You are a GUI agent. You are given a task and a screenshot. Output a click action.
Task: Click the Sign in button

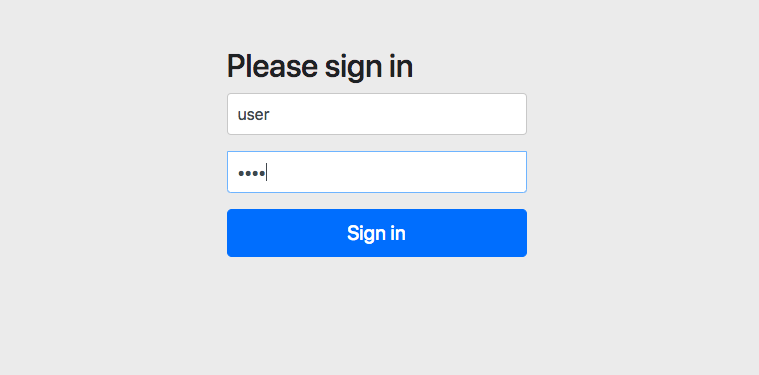pos(377,233)
